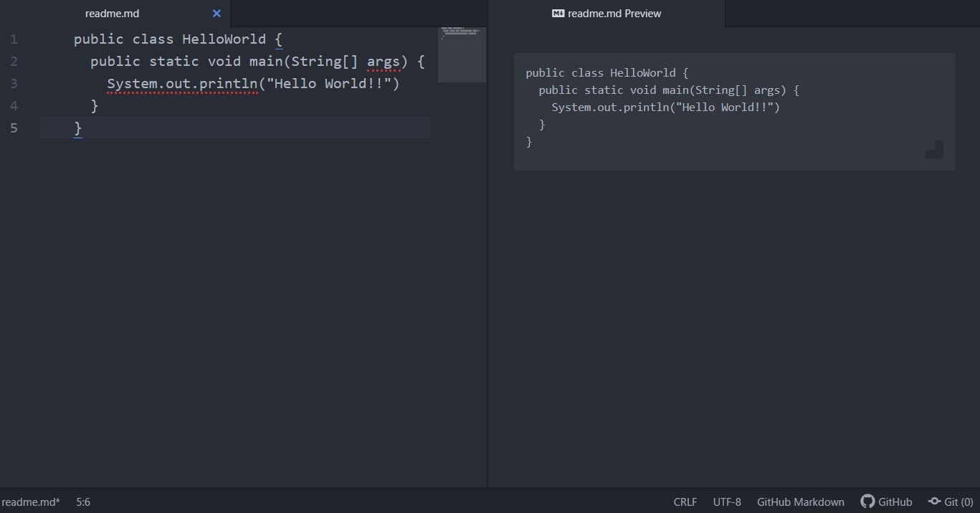
Task: Click the readme.md* file name in status bar
Action: [x=31, y=502]
